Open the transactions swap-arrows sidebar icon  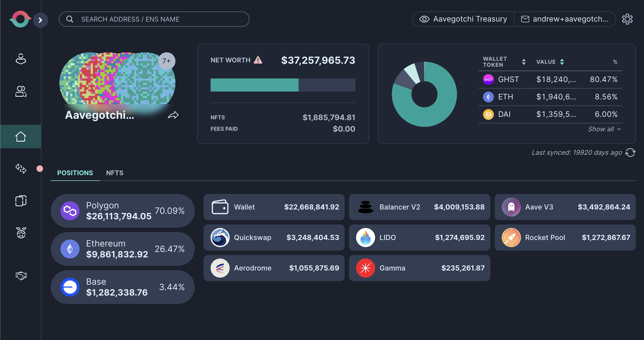tap(21, 168)
